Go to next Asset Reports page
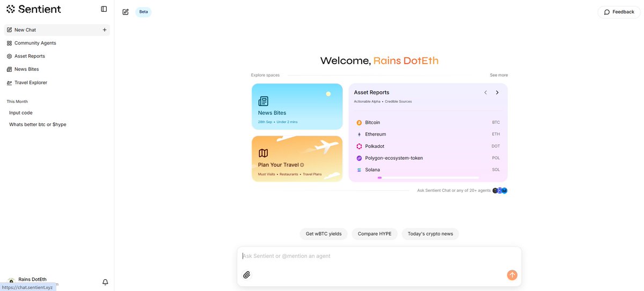The height and width of the screenshot is (291, 644). coord(497,93)
